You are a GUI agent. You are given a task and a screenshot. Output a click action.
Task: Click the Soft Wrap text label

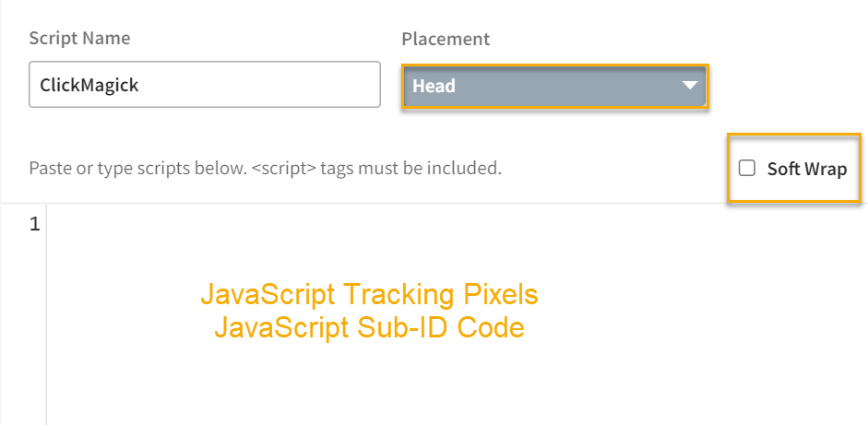click(x=806, y=169)
